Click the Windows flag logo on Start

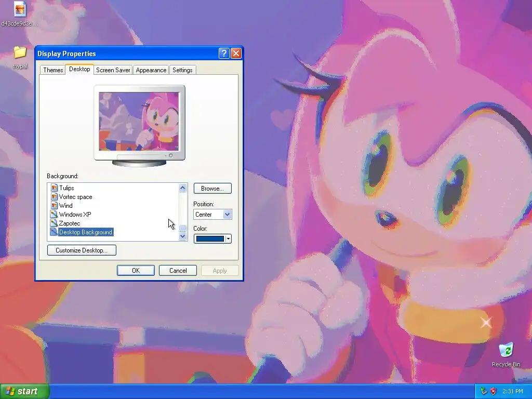click(10, 391)
